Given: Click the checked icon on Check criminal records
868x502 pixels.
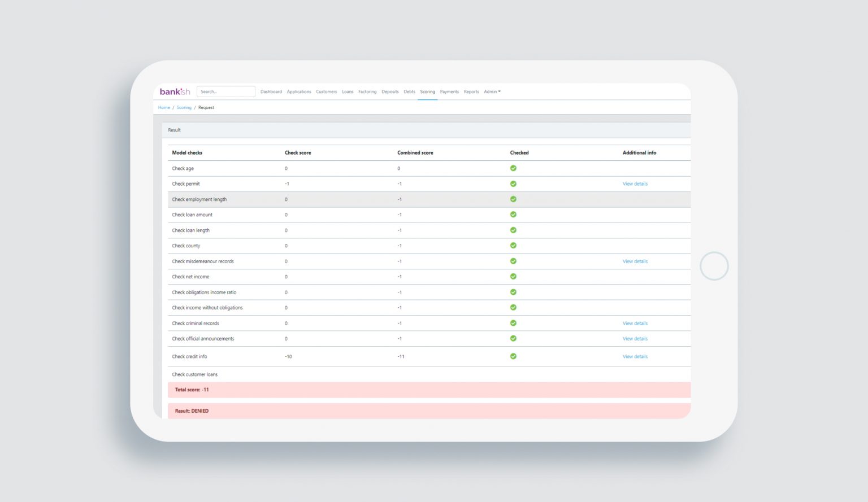Looking at the screenshot, I should (513, 323).
